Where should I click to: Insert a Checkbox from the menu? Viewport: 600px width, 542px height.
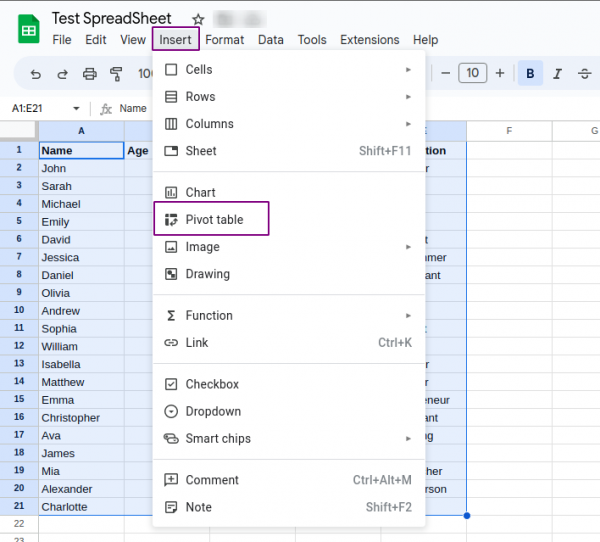(x=289, y=384)
